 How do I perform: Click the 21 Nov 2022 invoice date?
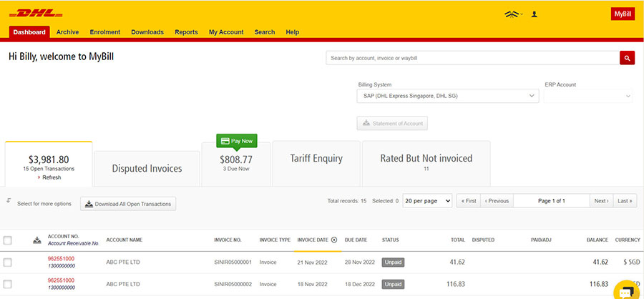coord(312,263)
